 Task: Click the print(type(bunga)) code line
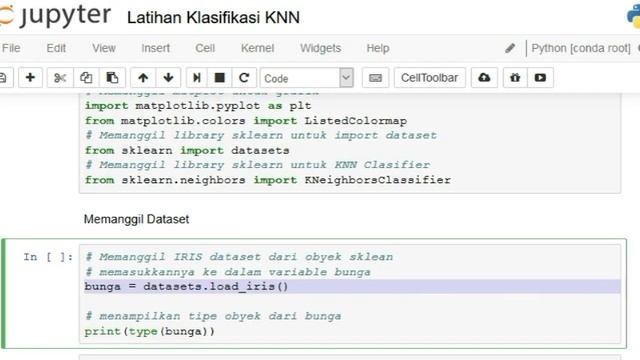click(x=149, y=331)
